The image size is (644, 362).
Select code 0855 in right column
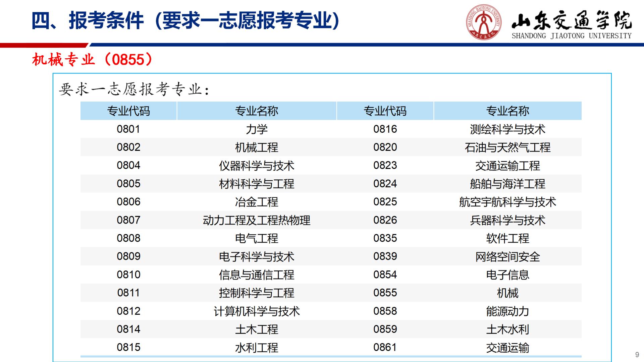pos(385,293)
